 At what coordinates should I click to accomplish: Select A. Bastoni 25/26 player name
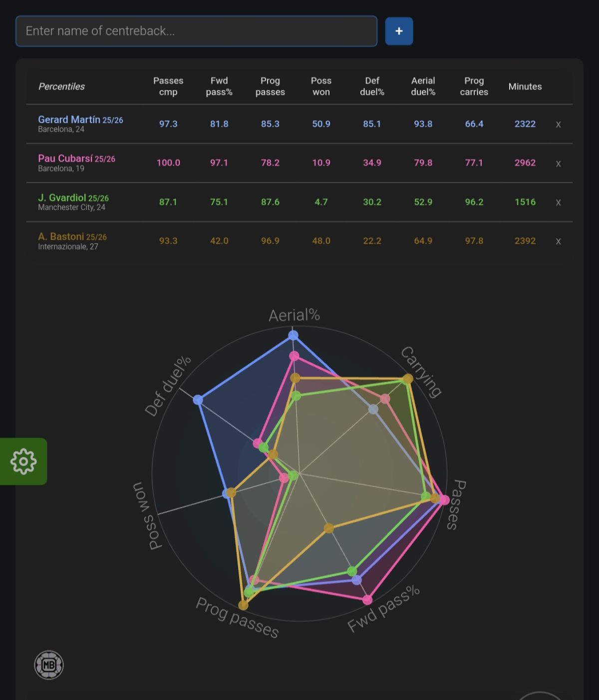tap(72, 237)
